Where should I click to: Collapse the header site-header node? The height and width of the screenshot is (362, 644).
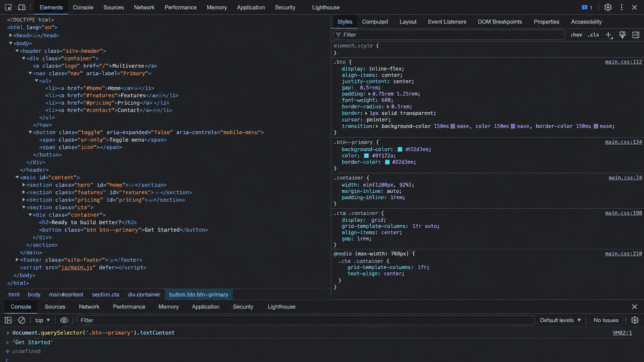[x=17, y=51]
